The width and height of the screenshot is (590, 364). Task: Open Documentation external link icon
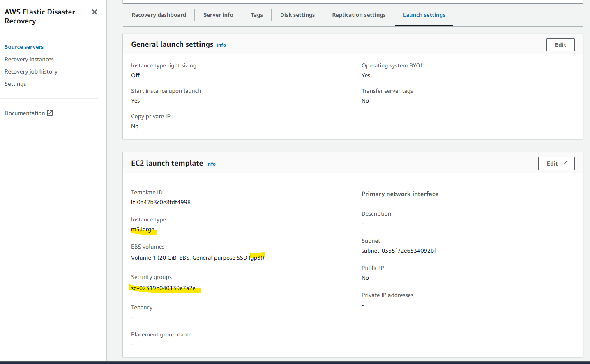point(50,113)
